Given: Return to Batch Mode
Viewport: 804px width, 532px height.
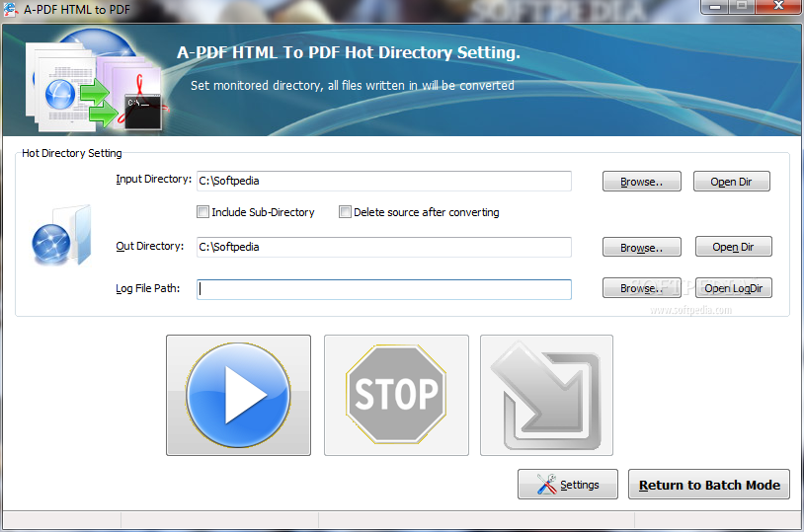Looking at the screenshot, I should [x=709, y=485].
